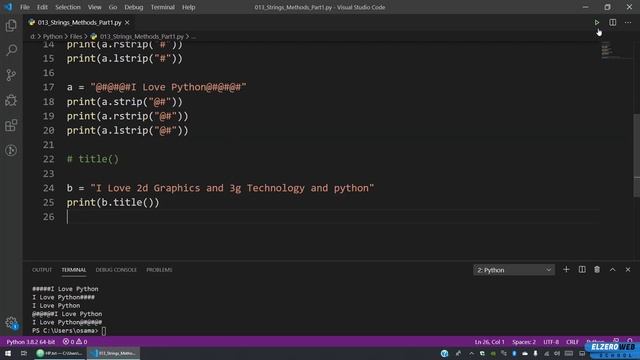Add a new terminal with plus icon
This screenshot has height=360, width=640.
[566, 269]
